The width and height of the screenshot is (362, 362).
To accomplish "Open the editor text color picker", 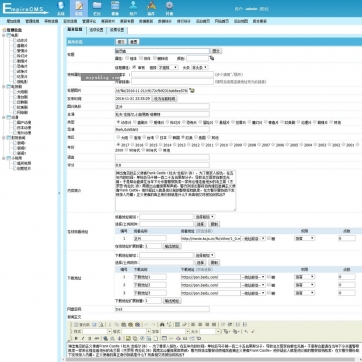I will (x=227, y=331).
